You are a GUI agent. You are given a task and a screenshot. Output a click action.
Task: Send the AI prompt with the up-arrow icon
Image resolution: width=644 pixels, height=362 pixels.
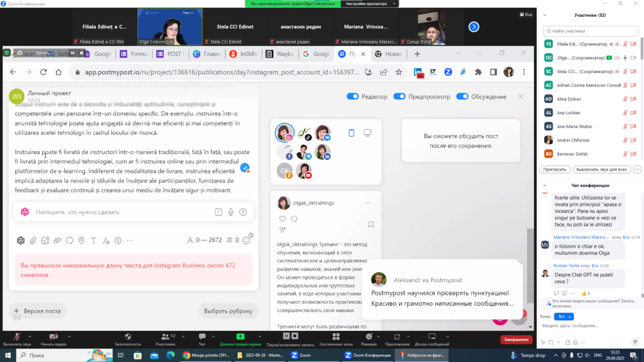(x=243, y=212)
